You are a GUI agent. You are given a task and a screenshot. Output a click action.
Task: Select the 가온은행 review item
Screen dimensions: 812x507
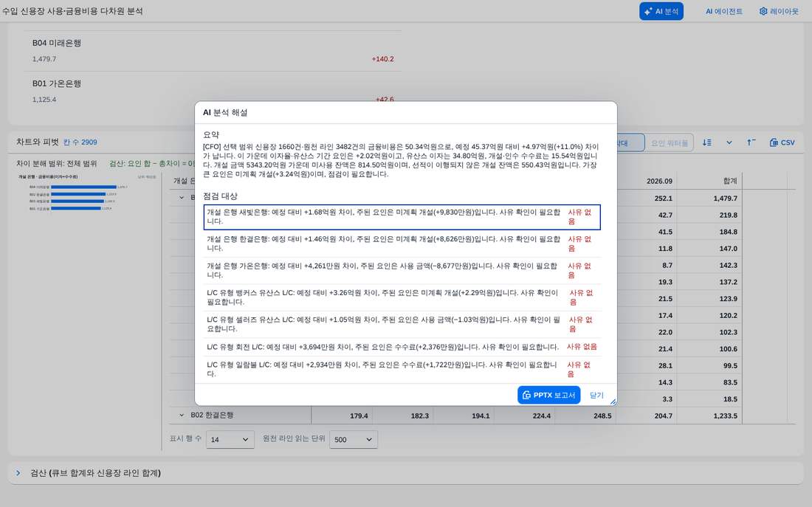402,271
